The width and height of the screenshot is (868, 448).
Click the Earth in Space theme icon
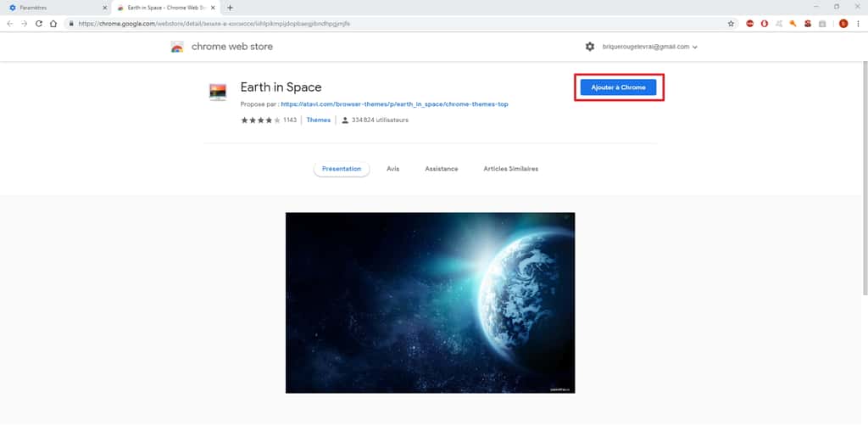(218, 92)
